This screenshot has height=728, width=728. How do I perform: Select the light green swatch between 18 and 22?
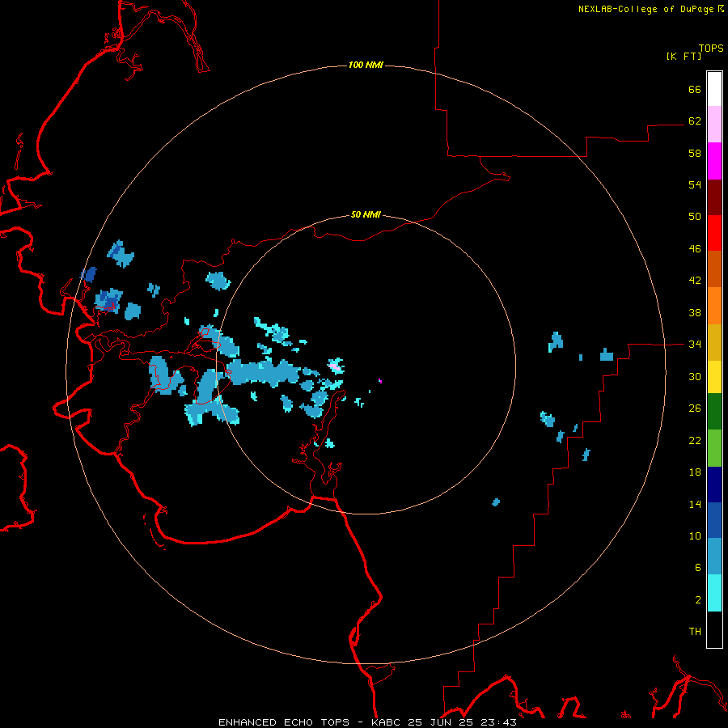[x=714, y=448]
